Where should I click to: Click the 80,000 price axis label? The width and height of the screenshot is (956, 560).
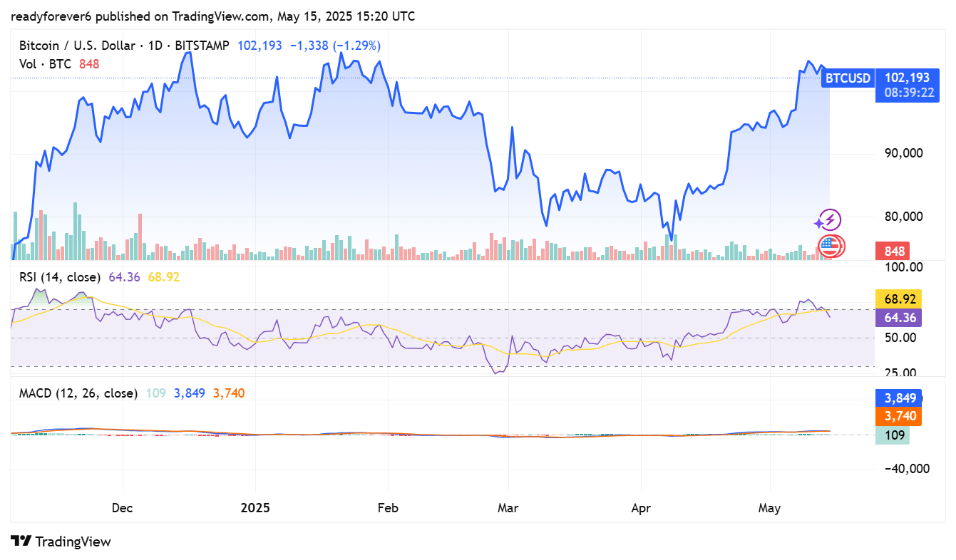[903, 217]
